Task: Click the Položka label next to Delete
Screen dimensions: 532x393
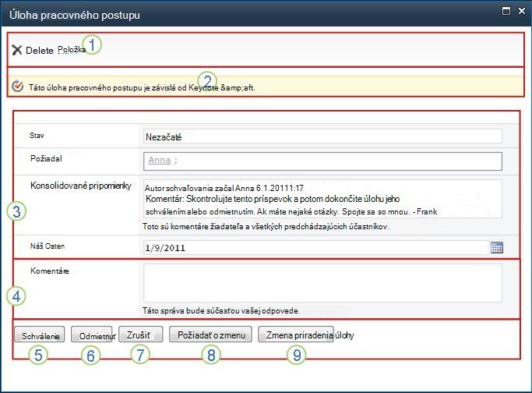Action: pyautogui.click(x=72, y=50)
